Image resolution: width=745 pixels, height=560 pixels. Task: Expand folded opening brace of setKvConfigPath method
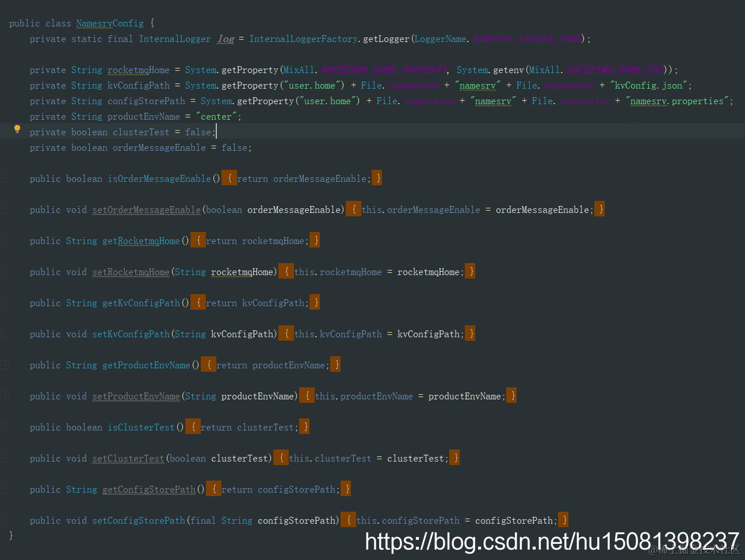click(x=286, y=333)
